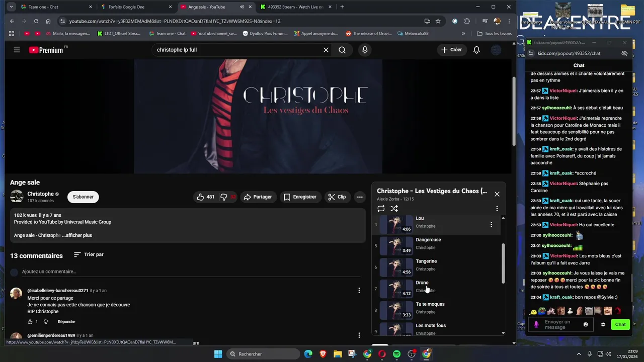The image size is (644, 362).
Task: Click Envoyer un message chat input
Action: point(561,325)
